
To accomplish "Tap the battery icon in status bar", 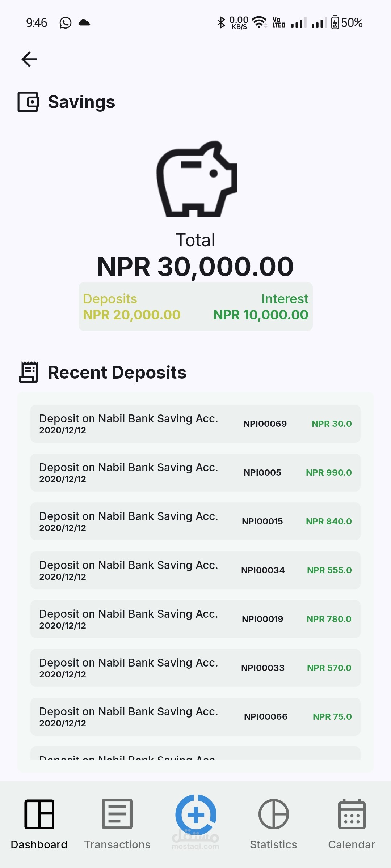I will (x=335, y=23).
